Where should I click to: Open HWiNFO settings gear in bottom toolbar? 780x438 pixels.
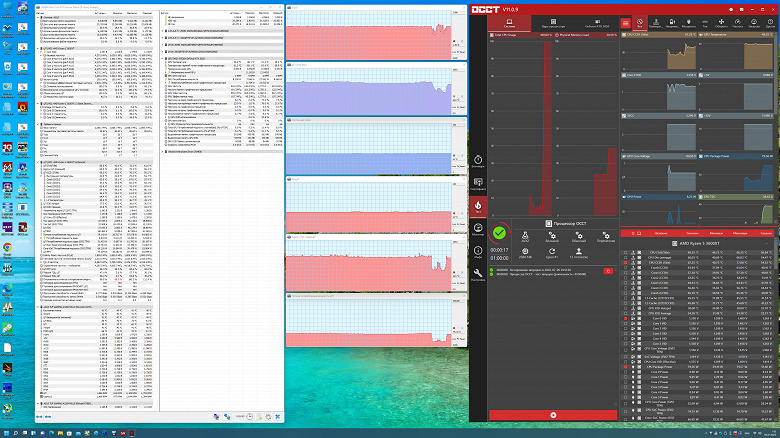coord(268,417)
